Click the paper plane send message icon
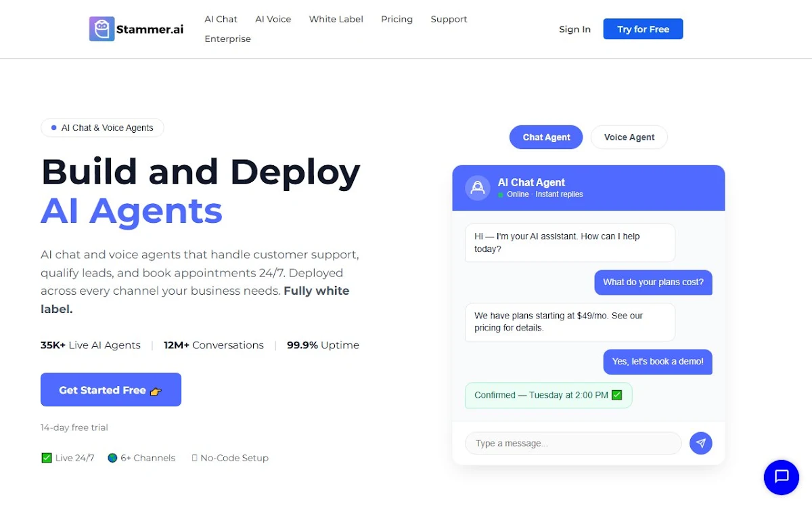812x508 pixels. [x=701, y=443]
